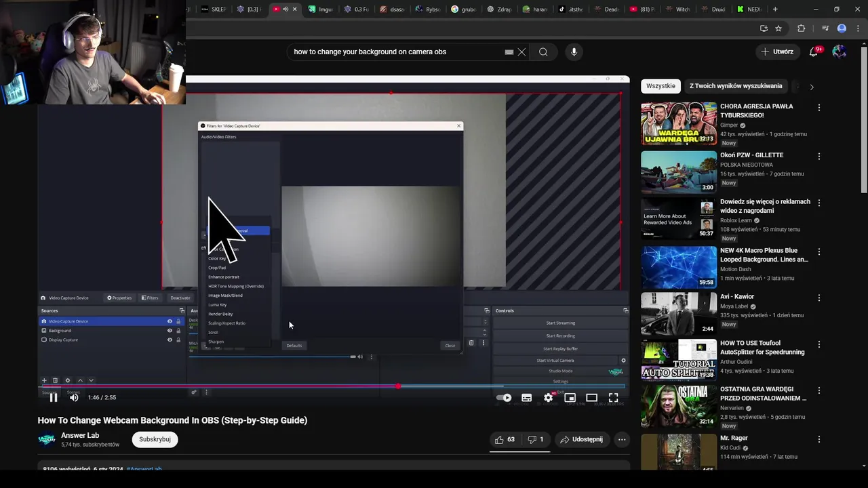
Task: Click the YouTube search magnifier button
Action: pos(543,52)
